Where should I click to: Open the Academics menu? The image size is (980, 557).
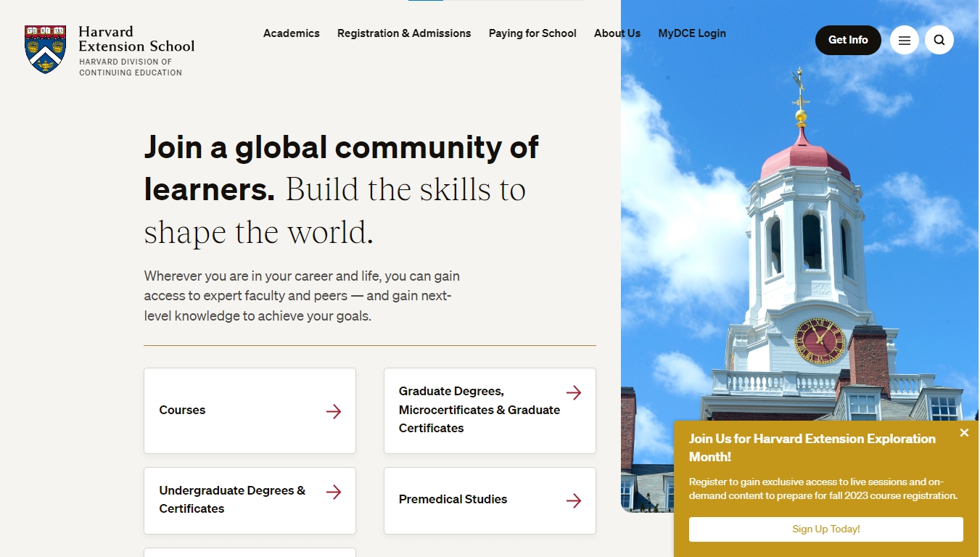292,33
